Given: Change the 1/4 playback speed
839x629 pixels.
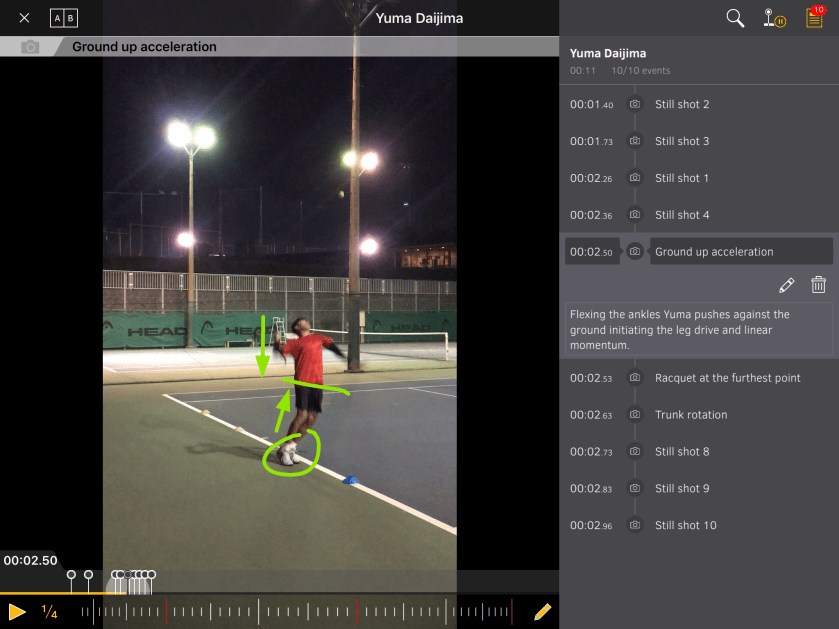Looking at the screenshot, I should 49,611.
